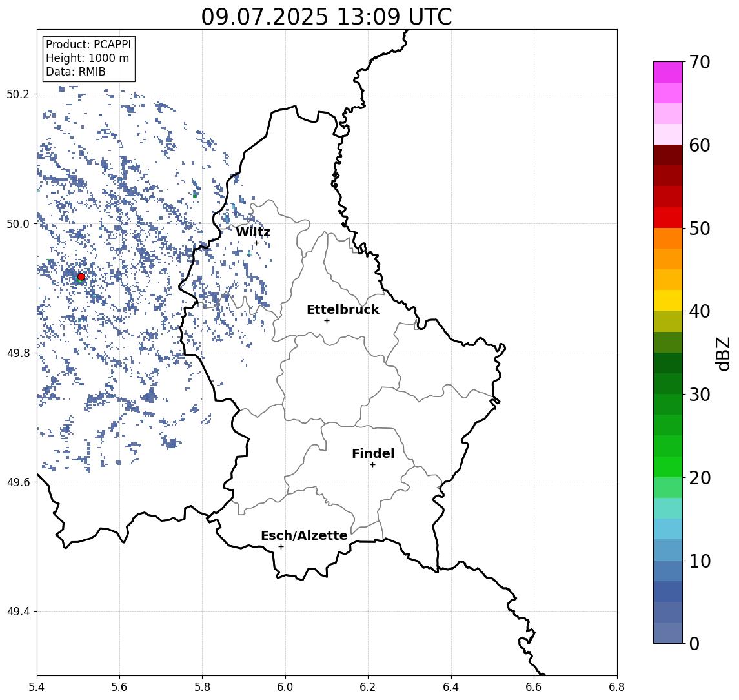Click the orange colorbar segment below 50
This screenshot has height=700, width=739.
tap(668, 238)
